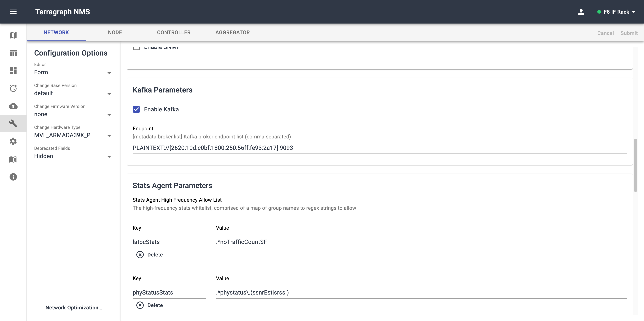The width and height of the screenshot is (644, 321).
Task: Click the Kafka Parameters heading
Action: (162, 90)
